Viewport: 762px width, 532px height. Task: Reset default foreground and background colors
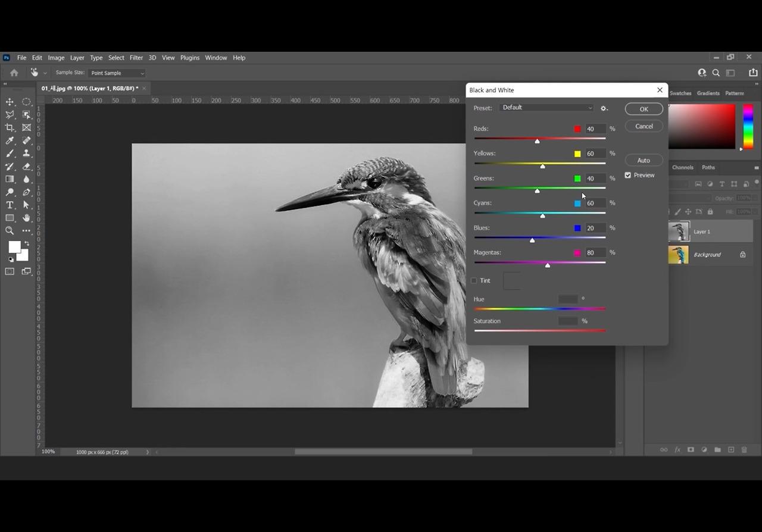pyautogui.click(x=11, y=259)
